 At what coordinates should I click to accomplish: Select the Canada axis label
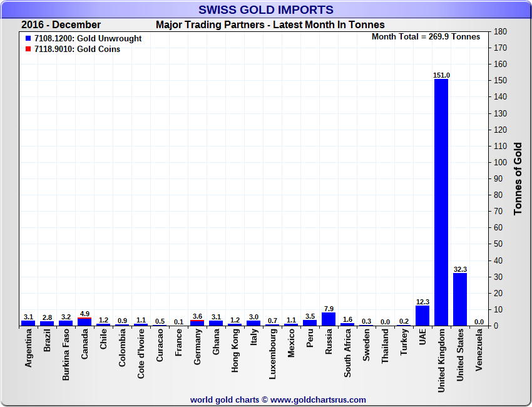pyautogui.click(x=84, y=345)
